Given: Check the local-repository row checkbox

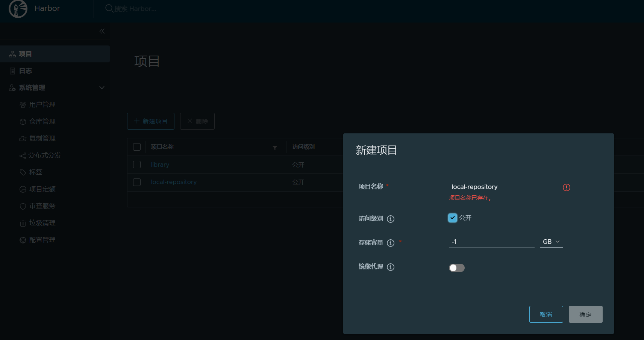Looking at the screenshot, I should click(x=137, y=182).
